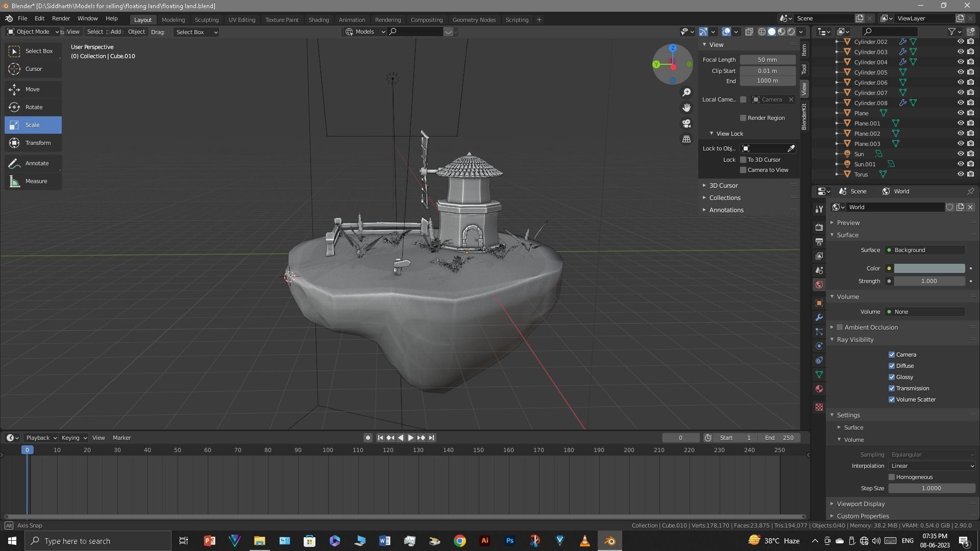Viewport: 980px width, 551px height.
Task: Click the world Color swatch
Action: click(x=929, y=268)
